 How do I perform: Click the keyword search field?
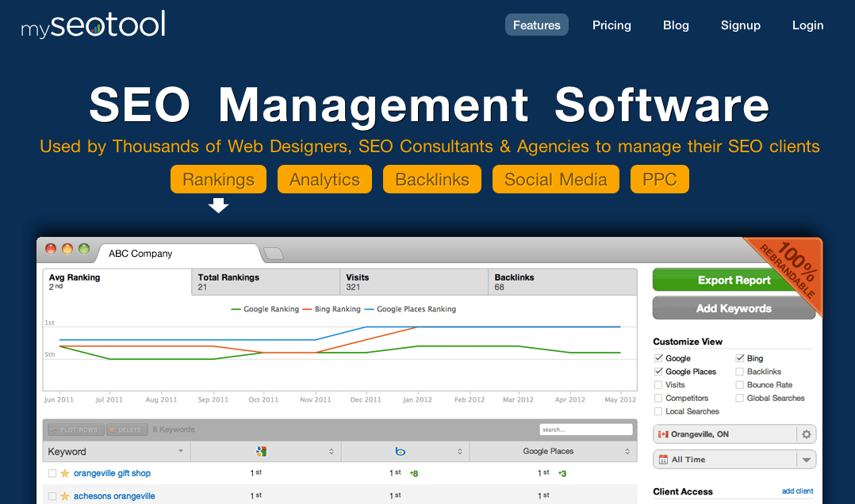585,430
